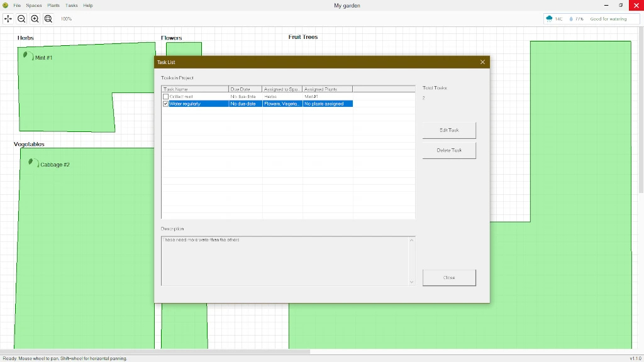Viewport: 644px width, 362px height.
Task: Select the Cabbage #2 plant icon
Action: pyautogui.click(x=32, y=162)
